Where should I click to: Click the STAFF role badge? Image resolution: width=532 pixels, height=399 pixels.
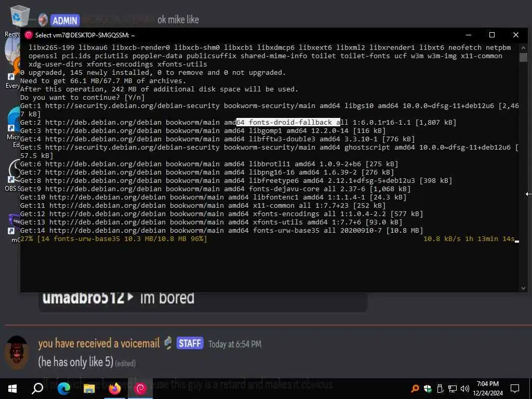(x=190, y=343)
